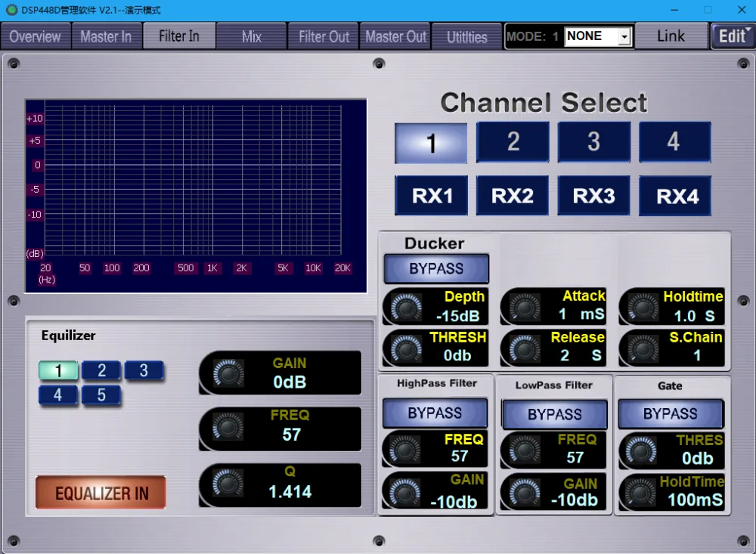Screen dimensions: 756x554
Task: Click the HighPass Filter GAIN knob
Action: 404,492
